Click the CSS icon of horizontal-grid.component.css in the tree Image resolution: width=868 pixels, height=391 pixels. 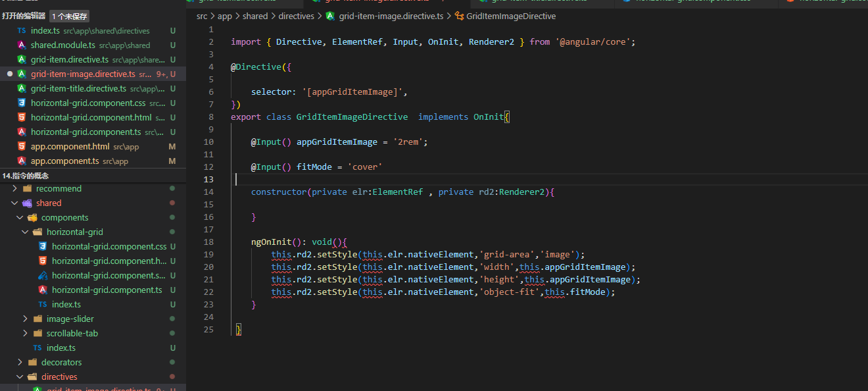[43, 247]
